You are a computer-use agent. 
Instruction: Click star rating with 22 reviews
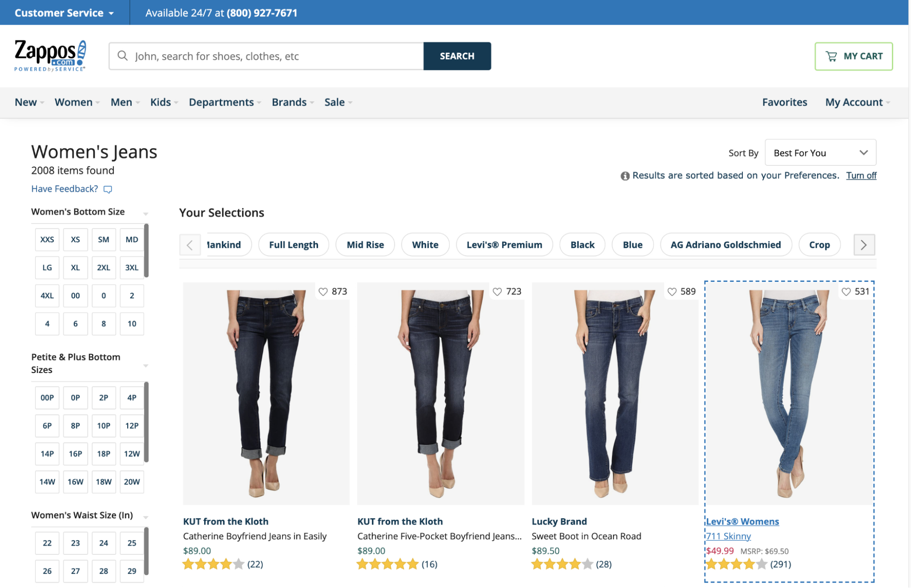click(x=213, y=564)
